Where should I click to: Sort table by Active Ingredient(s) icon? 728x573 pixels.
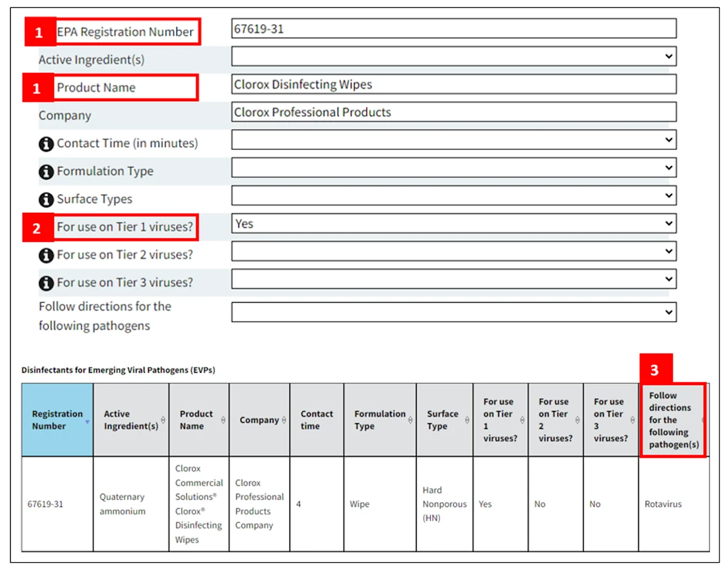[164, 420]
